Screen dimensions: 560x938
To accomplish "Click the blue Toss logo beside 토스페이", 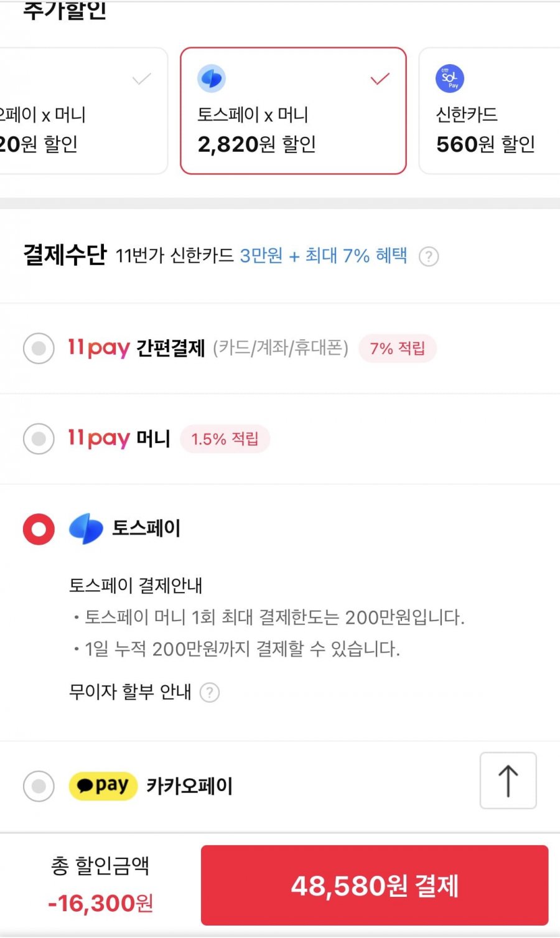I will [x=86, y=529].
